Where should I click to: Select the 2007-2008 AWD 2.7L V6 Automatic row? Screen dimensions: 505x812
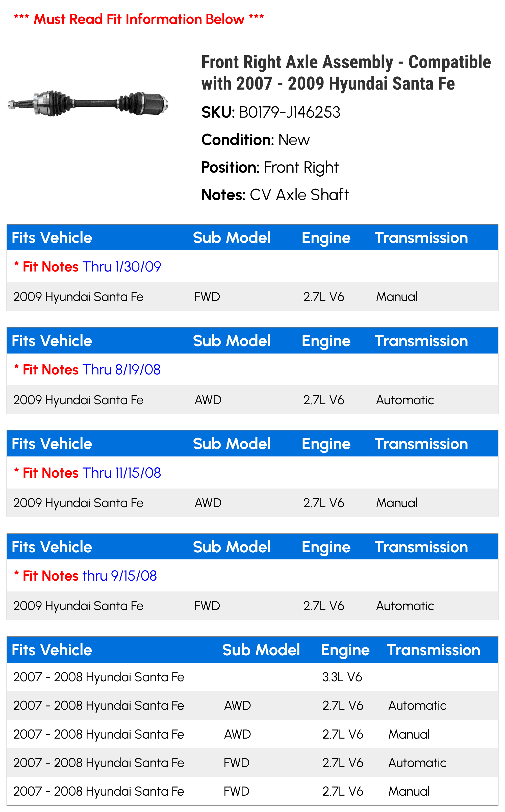tap(252, 705)
